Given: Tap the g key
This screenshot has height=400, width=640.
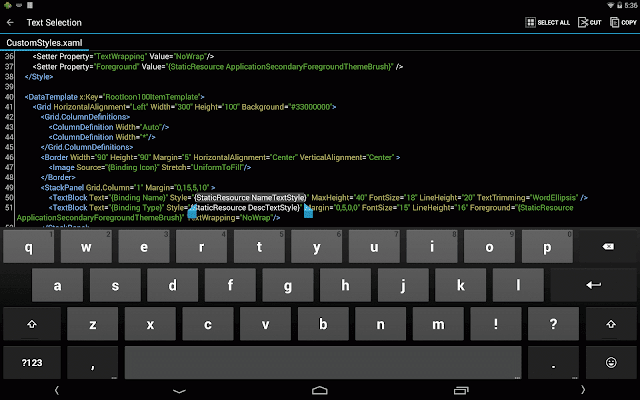Looking at the screenshot, I should [288, 285].
